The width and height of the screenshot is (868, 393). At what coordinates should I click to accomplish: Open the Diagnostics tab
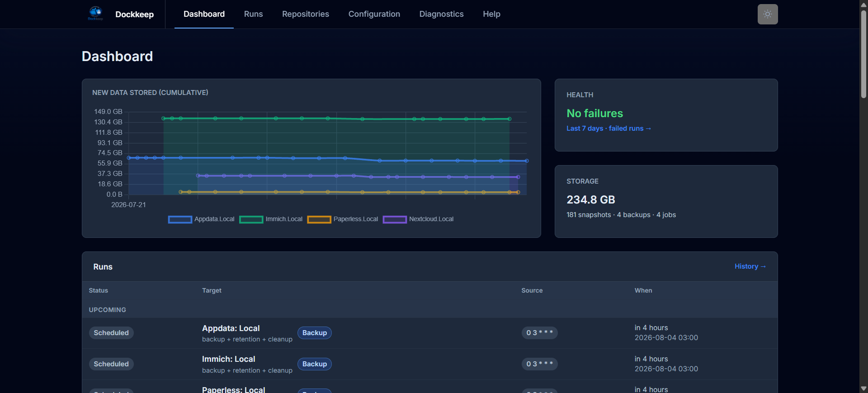(x=441, y=14)
